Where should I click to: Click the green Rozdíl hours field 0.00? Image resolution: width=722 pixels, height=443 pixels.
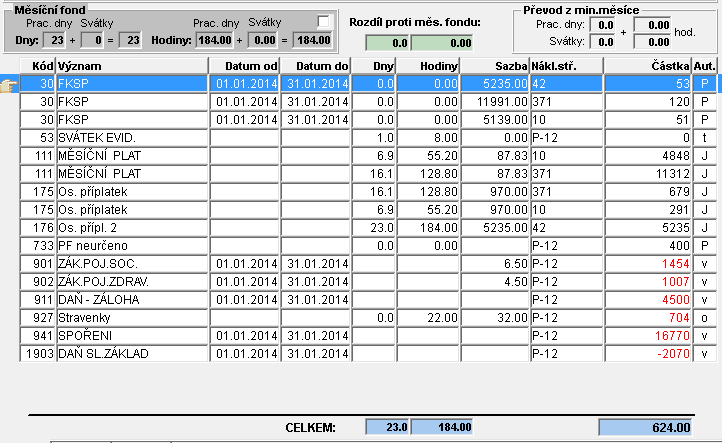tap(442, 43)
